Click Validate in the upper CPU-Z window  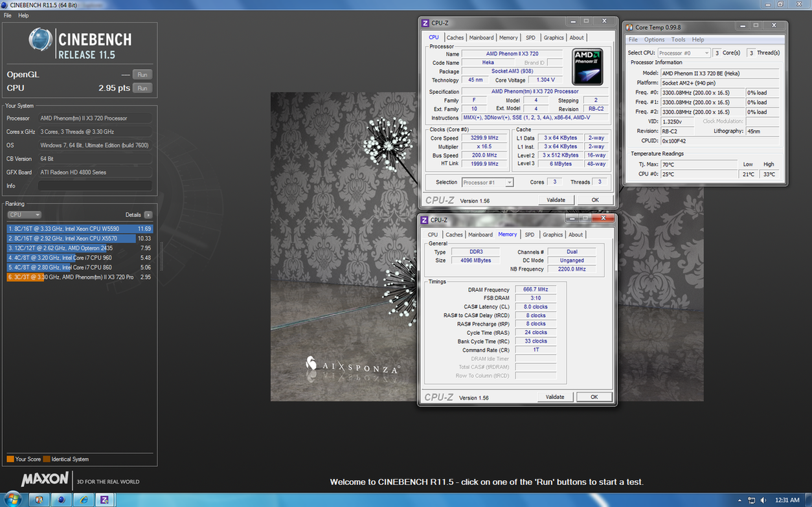click(556, 200)
